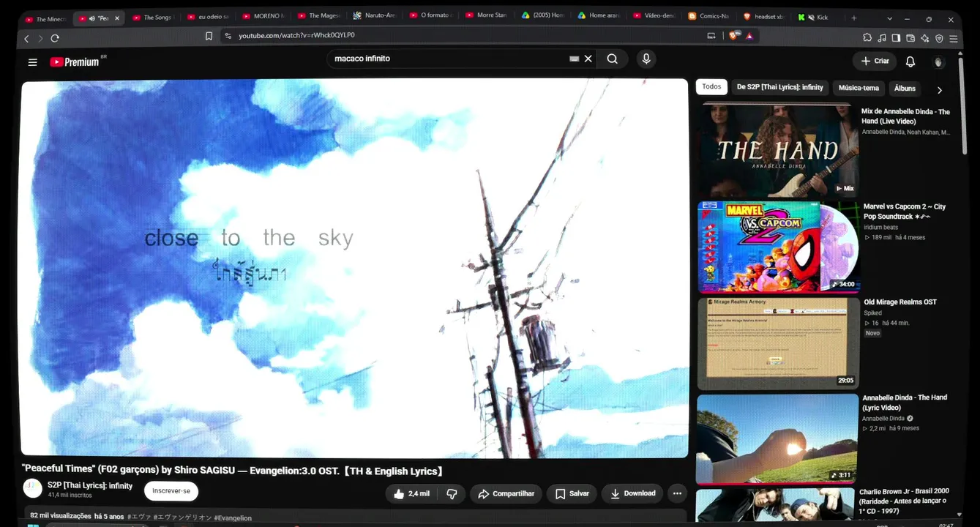Open more actions for the video
Viewport: 980px width, 527px height.
point(677,493)
